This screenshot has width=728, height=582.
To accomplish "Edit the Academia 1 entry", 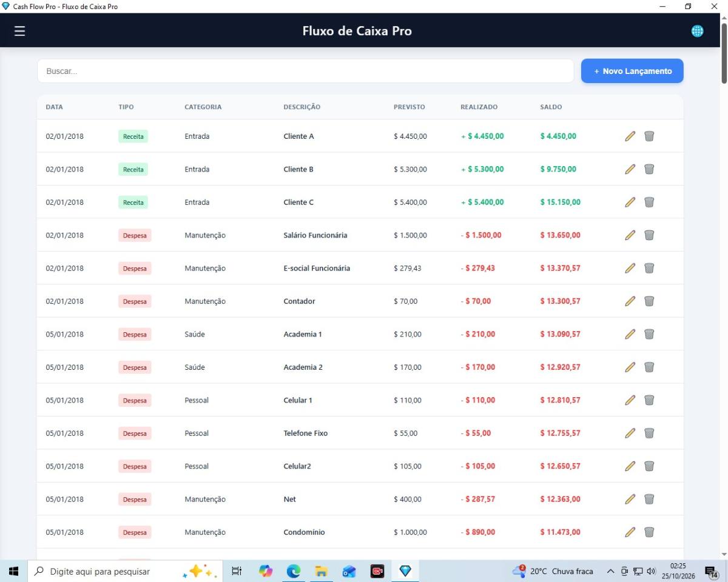I will (x=630, y=334).
